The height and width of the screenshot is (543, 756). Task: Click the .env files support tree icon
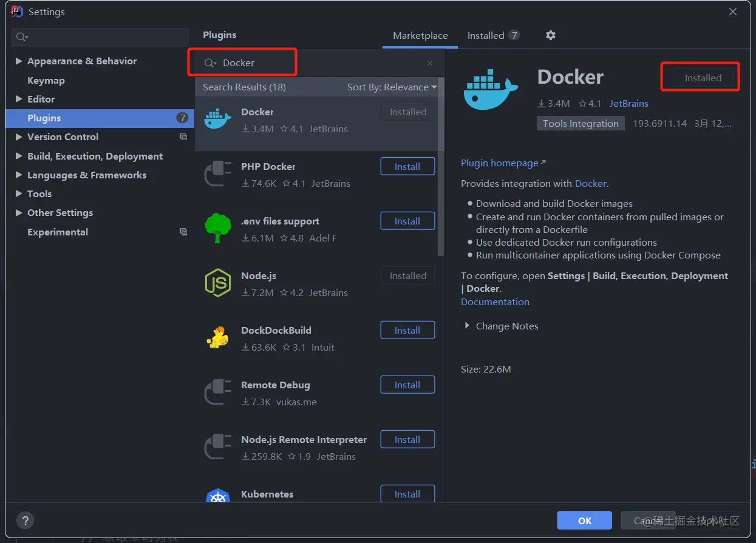point(218,228)
